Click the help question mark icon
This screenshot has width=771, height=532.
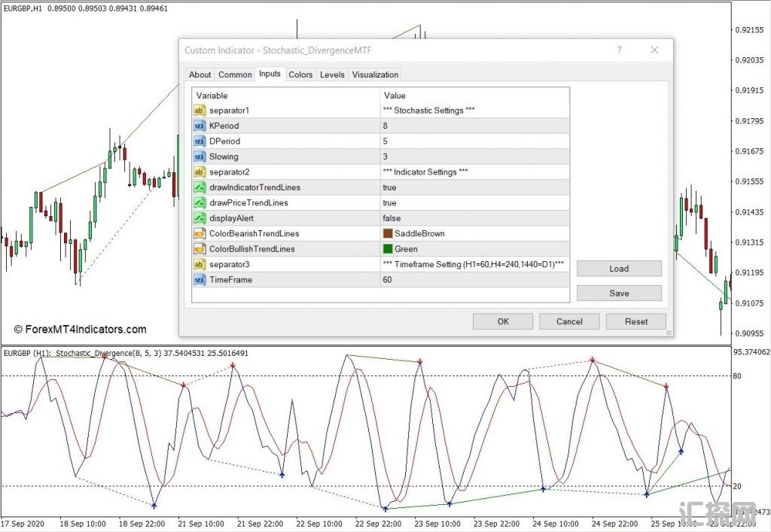(x=619, y=50)
